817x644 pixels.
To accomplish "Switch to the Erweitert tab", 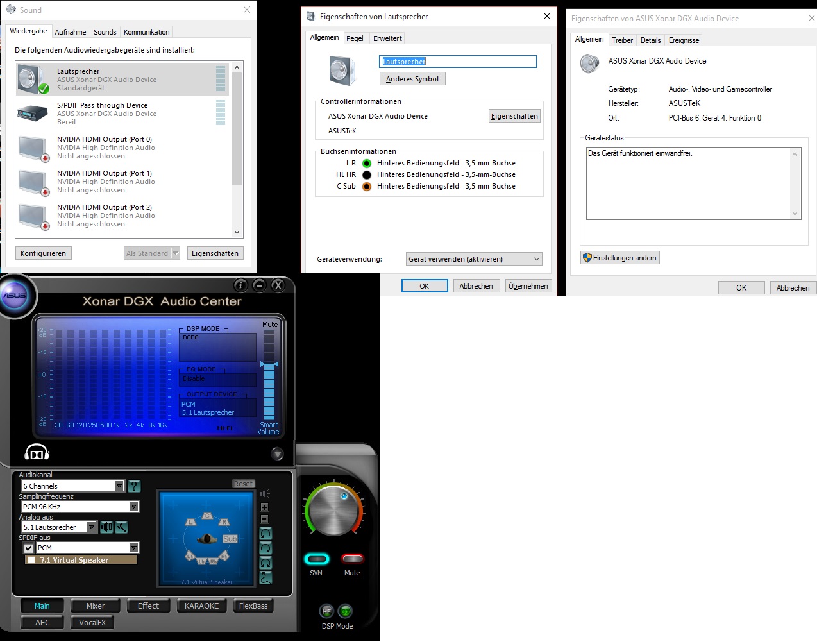I will coord(387,38).
